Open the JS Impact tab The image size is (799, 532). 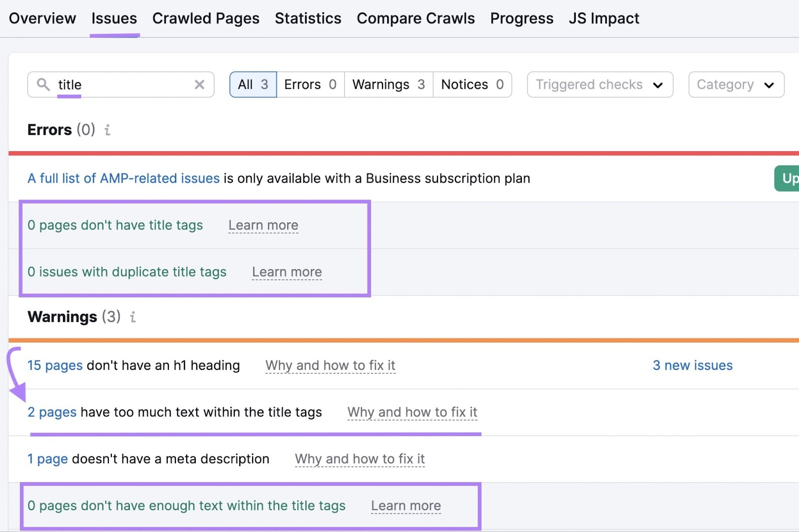(x=604, y=18)
